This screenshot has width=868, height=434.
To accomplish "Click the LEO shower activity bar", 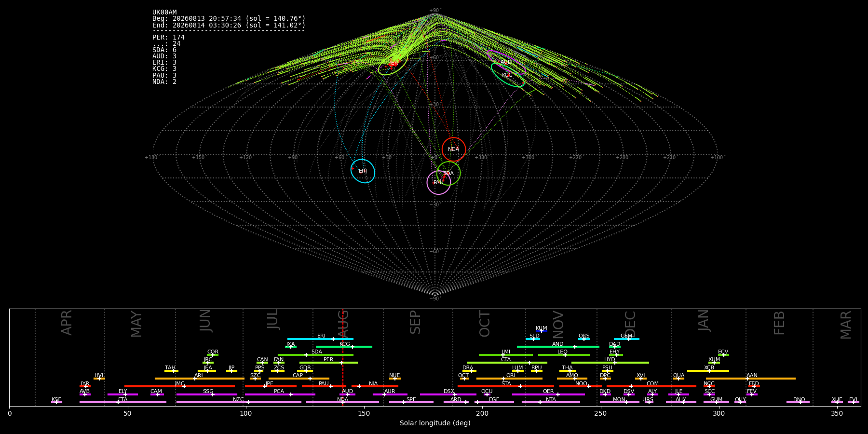I will [x=564, y=355].
